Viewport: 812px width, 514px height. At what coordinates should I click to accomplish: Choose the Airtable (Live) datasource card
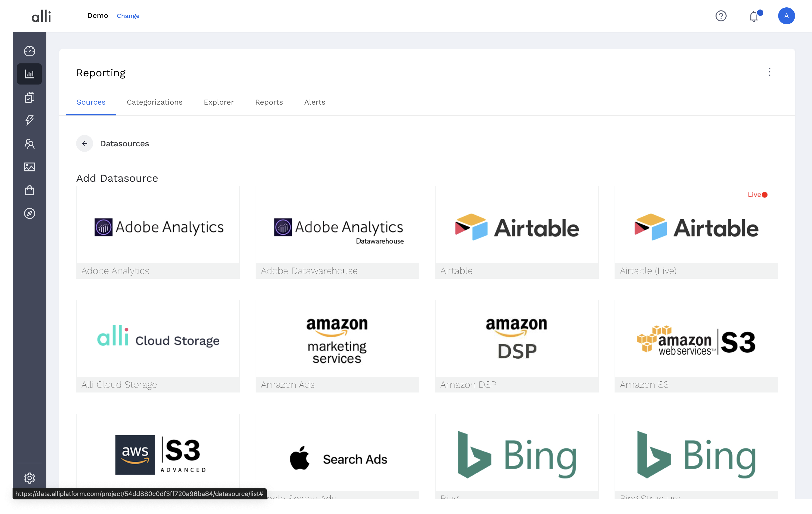point(696,232)
